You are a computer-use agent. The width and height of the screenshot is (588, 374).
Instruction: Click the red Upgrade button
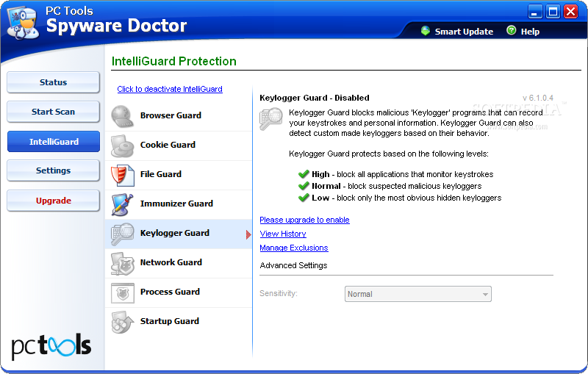click(53, 201)
